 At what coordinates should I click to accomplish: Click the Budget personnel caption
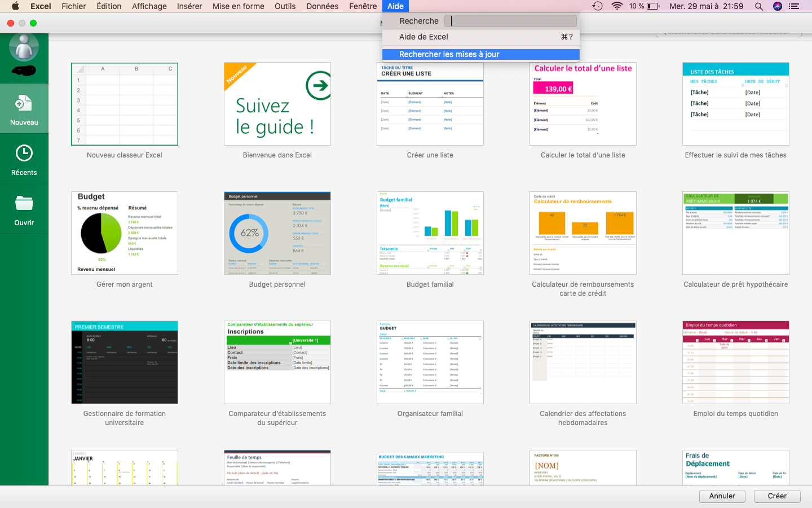[277, 284]
